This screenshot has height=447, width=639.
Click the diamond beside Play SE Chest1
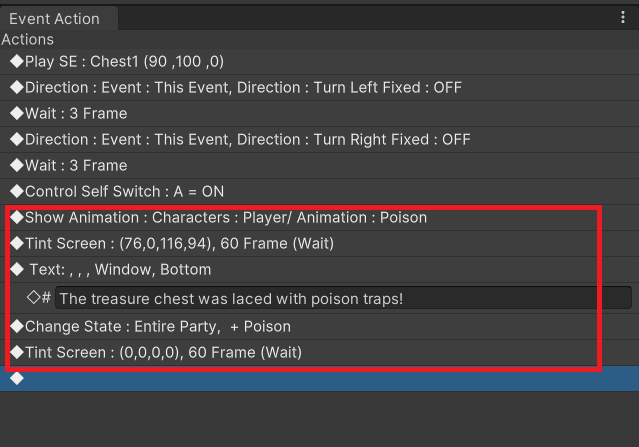pyautogui.click(x=16, y=62)
